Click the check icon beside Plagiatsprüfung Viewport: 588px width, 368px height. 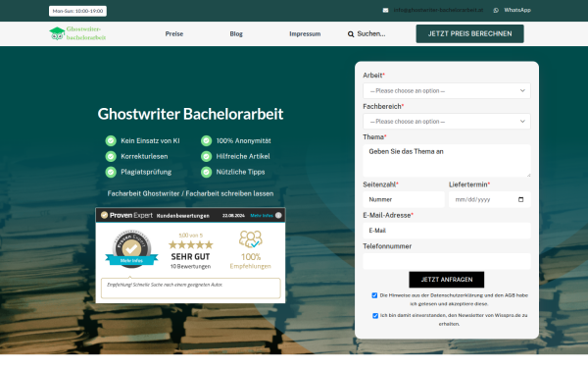click(x=111, y=172)
